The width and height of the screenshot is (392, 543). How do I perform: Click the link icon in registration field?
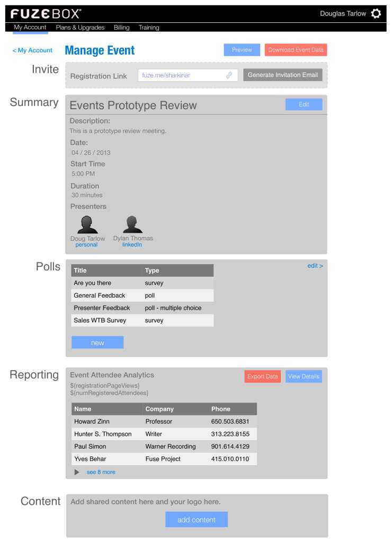(229, 75)
